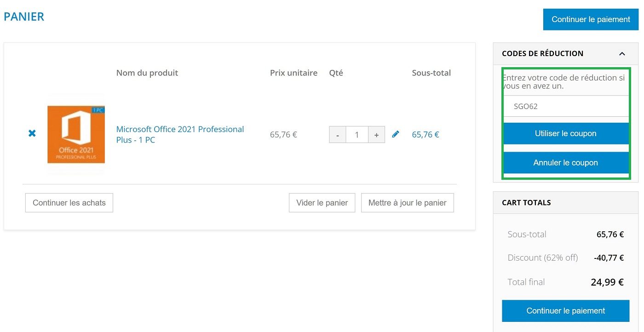
Task: Click the PANIER page heading
Action: (24, 17)
